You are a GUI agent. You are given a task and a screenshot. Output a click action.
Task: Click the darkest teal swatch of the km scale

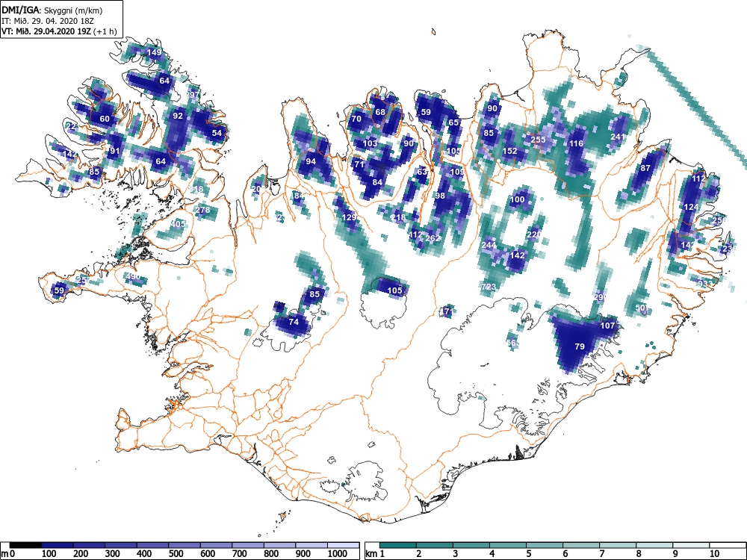(x=397, y=545)
